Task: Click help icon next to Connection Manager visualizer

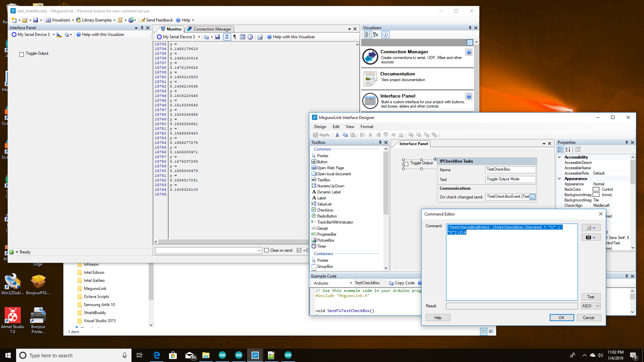Action: click(x=469, y=52)
